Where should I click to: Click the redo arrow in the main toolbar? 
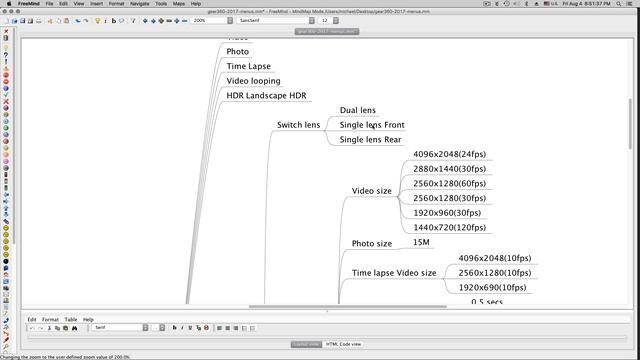[86, 20]
